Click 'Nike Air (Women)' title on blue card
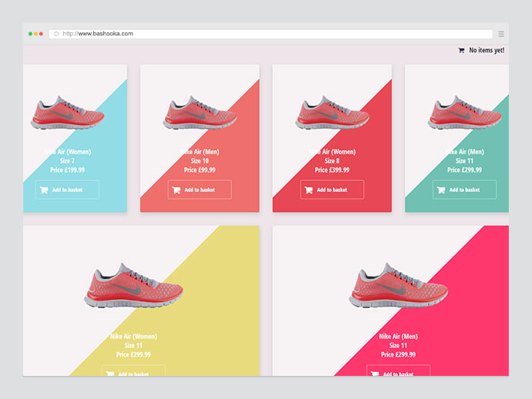Viewport: 532px width, 399px height. click(x=68, y=152)
